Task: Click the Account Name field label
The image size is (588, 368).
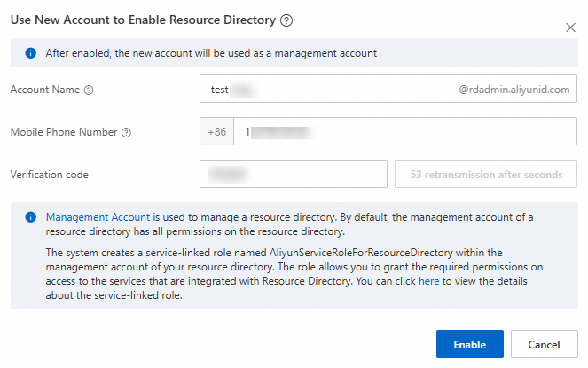Action: (x=45, y=90)
